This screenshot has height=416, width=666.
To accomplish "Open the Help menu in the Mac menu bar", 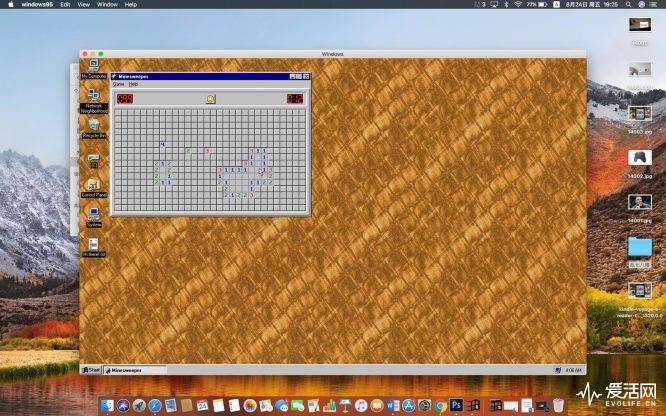I will (131, 4).
